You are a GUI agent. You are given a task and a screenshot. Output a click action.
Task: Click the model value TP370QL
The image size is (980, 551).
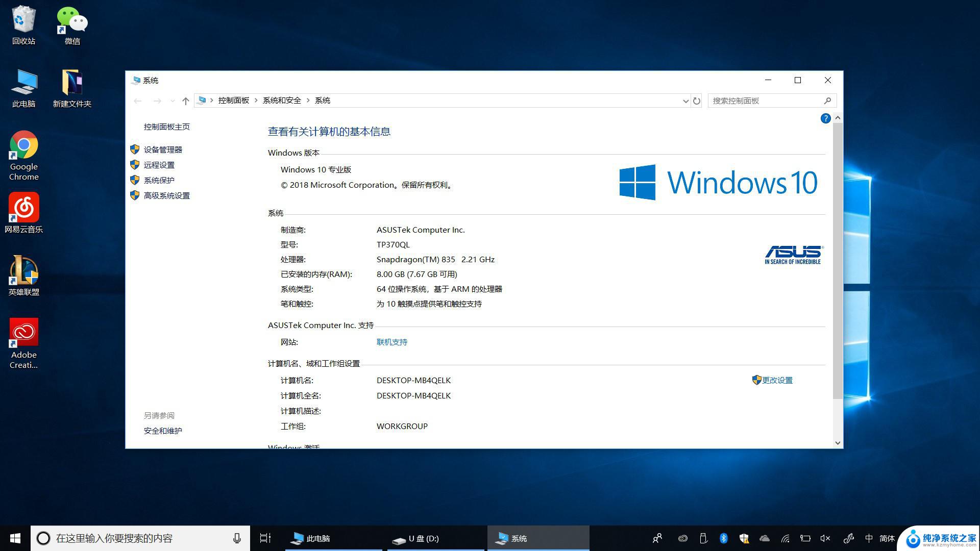[x=393, y=244]
